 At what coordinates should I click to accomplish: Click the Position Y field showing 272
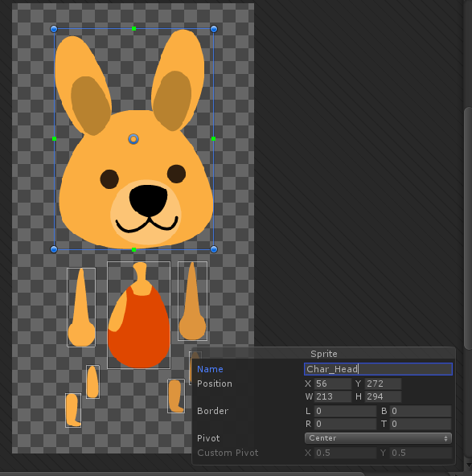[383, 384]
